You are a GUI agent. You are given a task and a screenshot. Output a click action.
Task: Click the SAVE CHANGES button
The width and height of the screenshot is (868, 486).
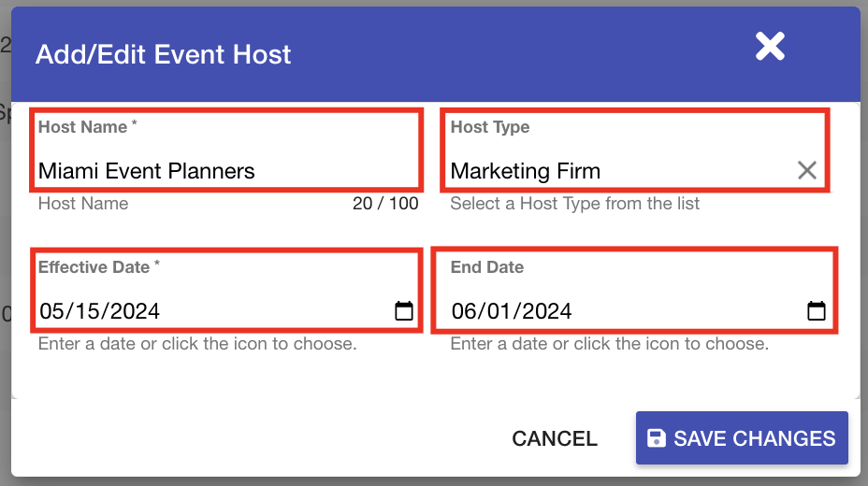(742, 438)
